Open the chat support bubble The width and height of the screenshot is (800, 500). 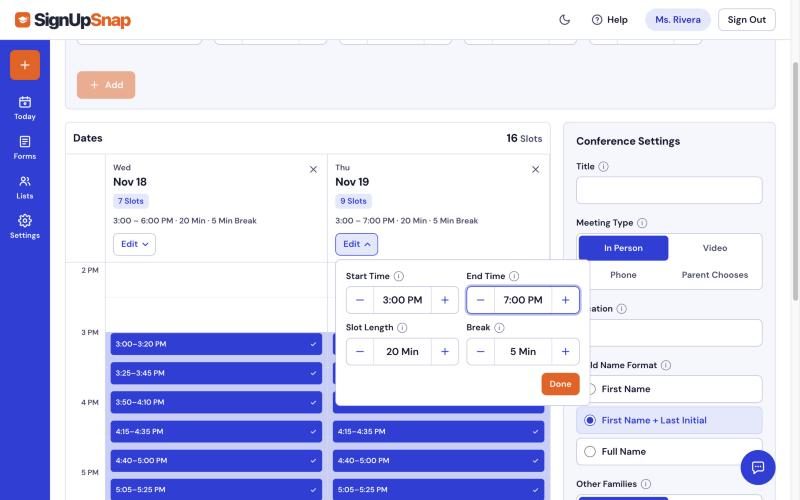(x=758, y=467)
